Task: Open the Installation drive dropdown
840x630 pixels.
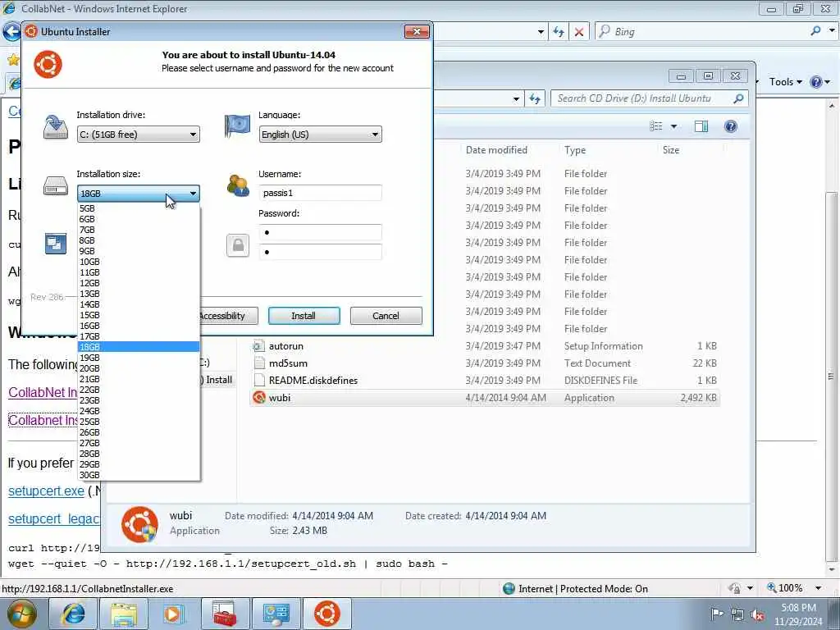Action: tap(138, 135)
